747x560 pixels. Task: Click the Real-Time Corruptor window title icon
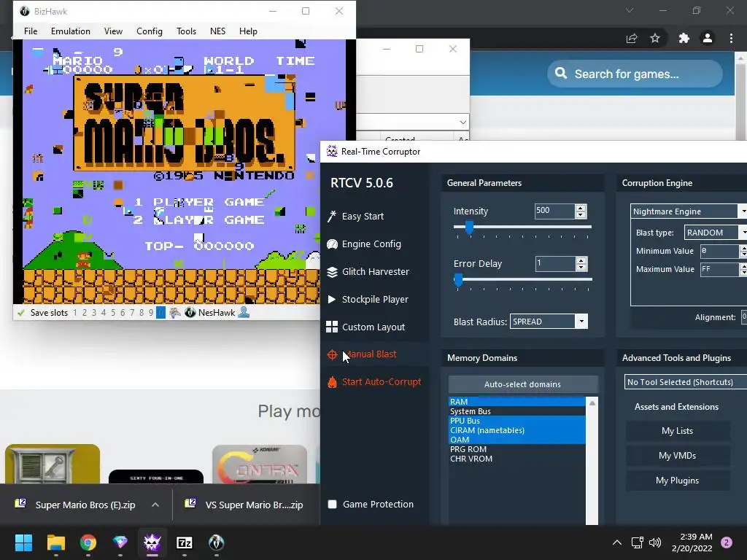click(x=332, y=152)
